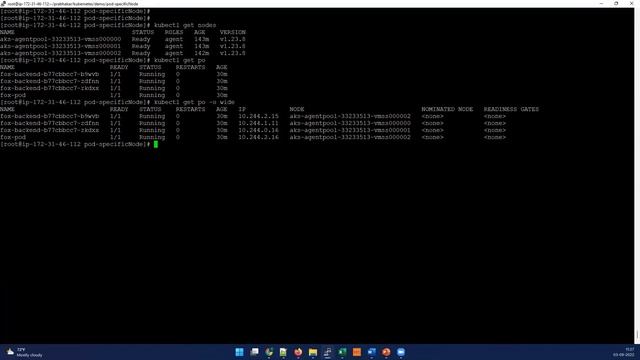Click the green cursor at the prompt

point(156,144)
